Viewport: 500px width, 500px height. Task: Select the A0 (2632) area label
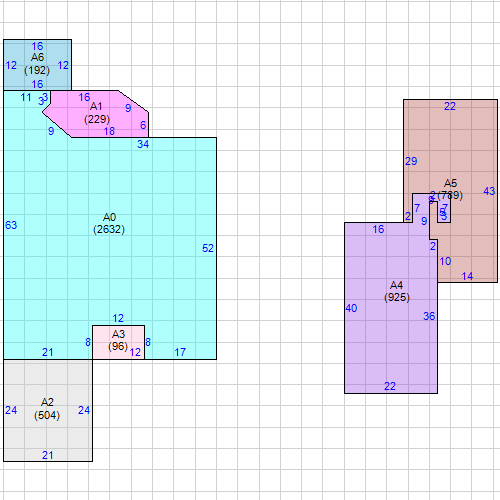[x=109, y=223]
